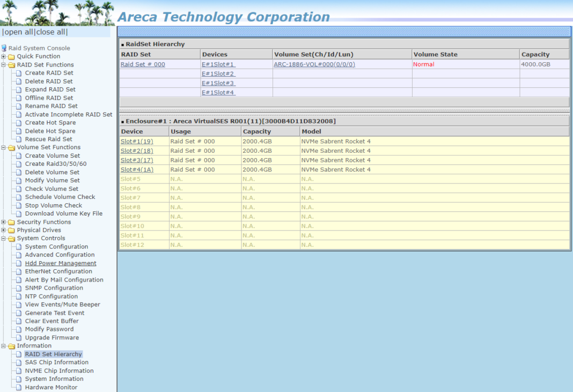
Task: Open NVME Chip Information page
Action: 59,371
